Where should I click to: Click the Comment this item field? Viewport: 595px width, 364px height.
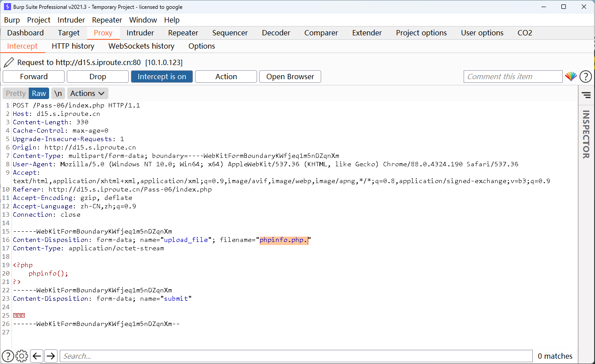click(x=512, y=77)
